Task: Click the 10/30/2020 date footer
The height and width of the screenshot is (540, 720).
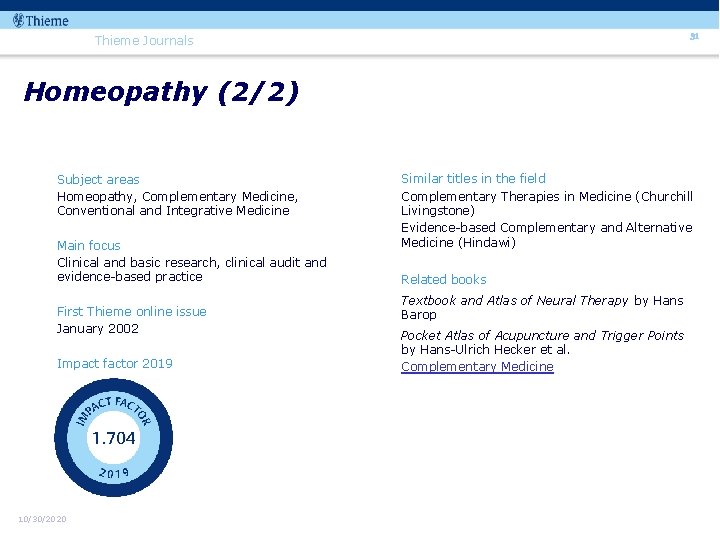Action: click(x=42, y=519)
